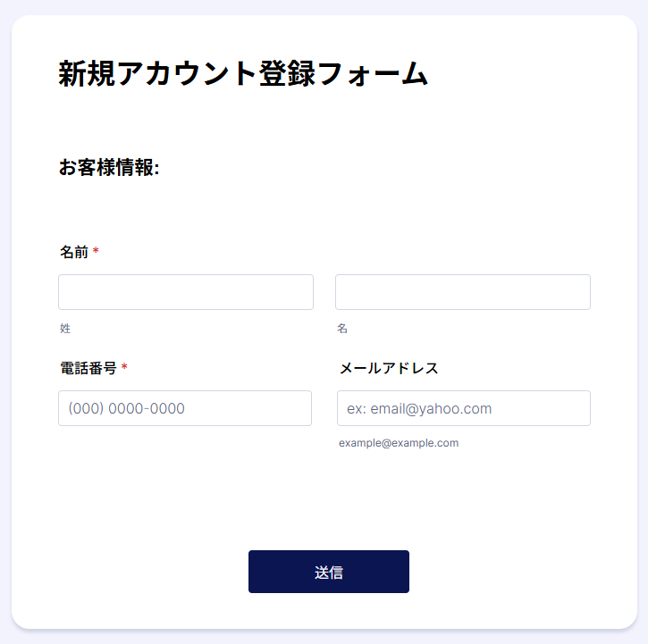Click the ex: email@yahoo.com placeholder text
The width and height of the screenshot is (648, 644).
tap(419, 408)
